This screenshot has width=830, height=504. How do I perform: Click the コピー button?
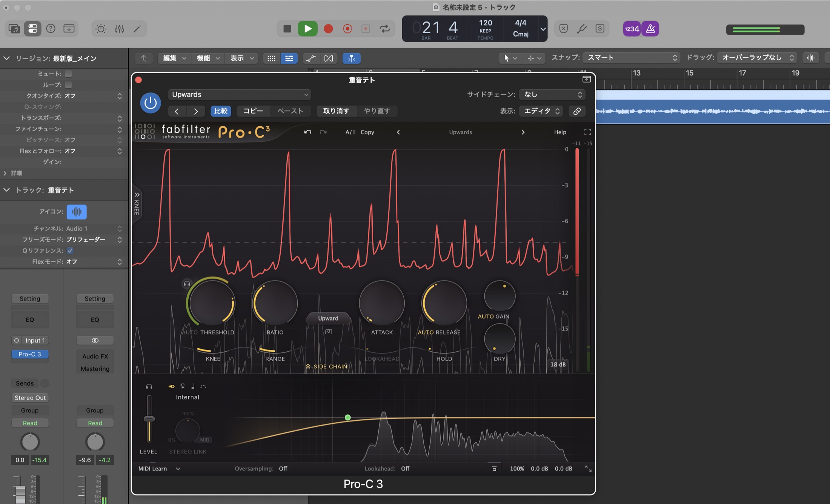coord(253,111)
